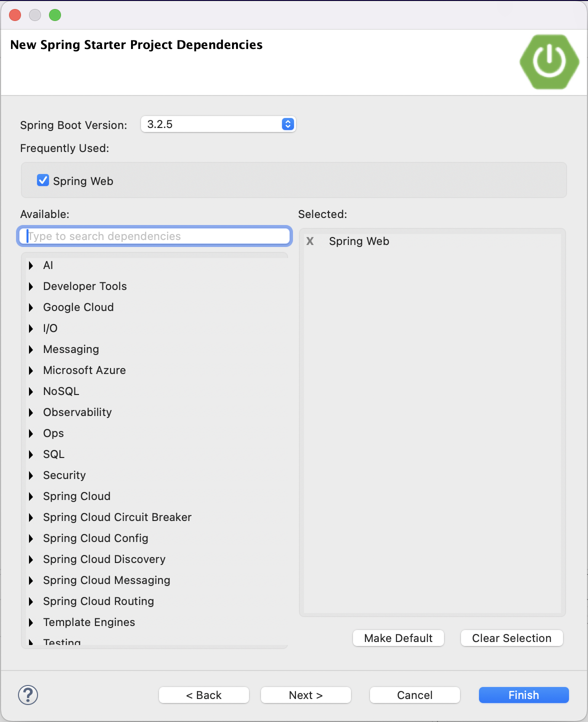Maximize the dialog with the green button
Image resolution: width=588 pixels, height=722 pixels.
coord(55,15)
